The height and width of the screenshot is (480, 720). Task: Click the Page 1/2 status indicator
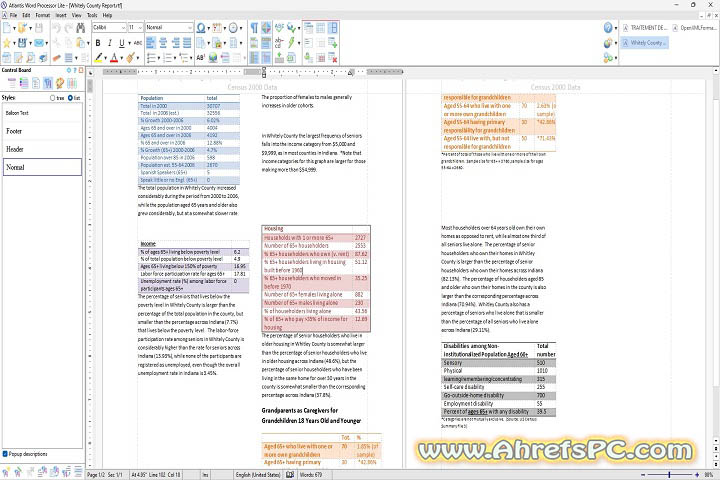point(96,474)
